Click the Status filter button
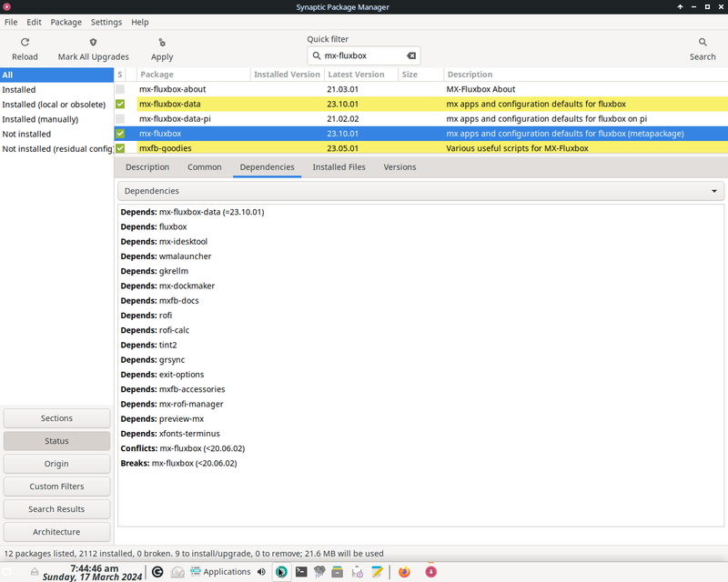 pyautogui.click(x=56, y=441)
